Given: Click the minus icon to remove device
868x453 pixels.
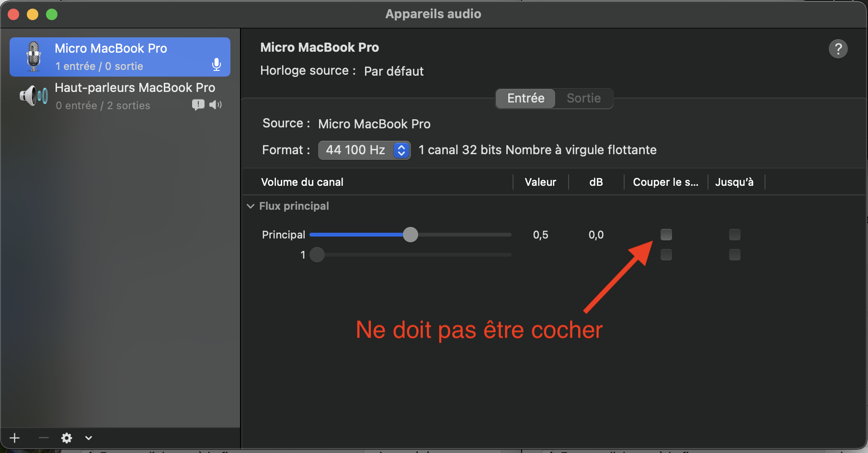Looking at the screenshot, I should point(44,438).
